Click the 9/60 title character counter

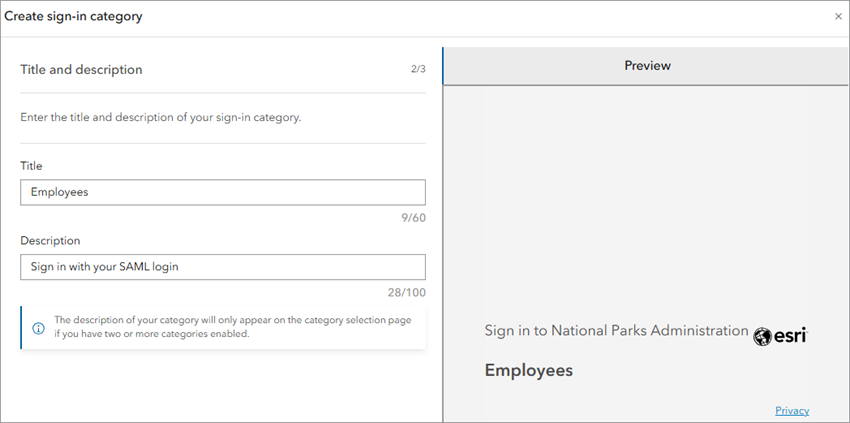[412, 217]
